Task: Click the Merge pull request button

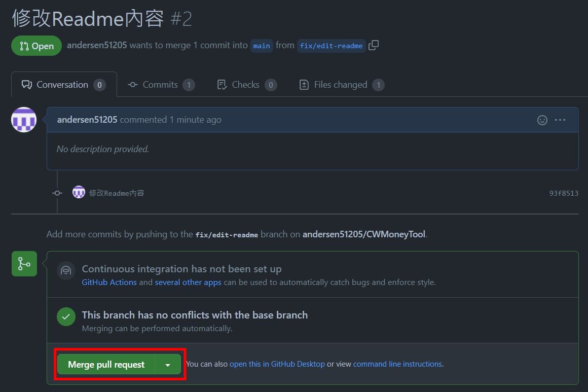Action: tap(106, 364)
